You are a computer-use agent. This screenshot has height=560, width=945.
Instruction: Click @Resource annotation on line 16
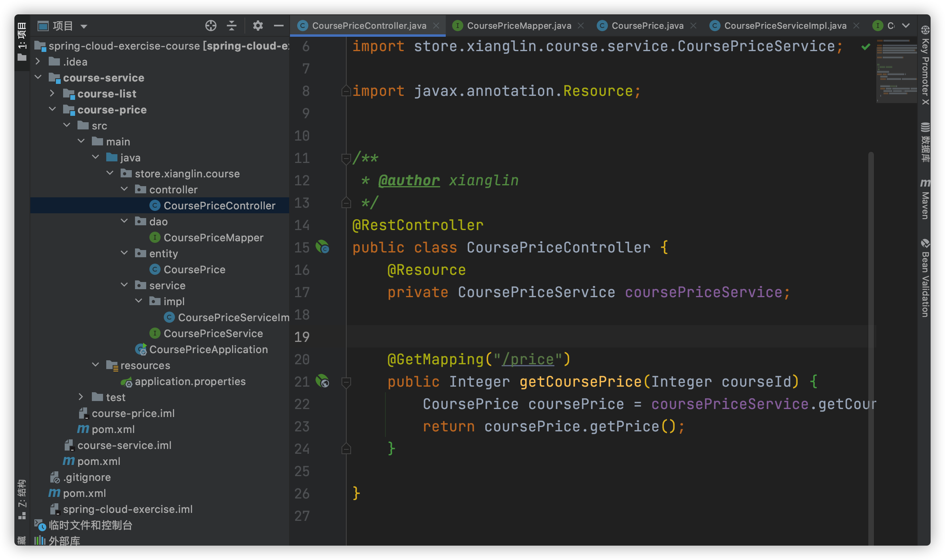427,270
